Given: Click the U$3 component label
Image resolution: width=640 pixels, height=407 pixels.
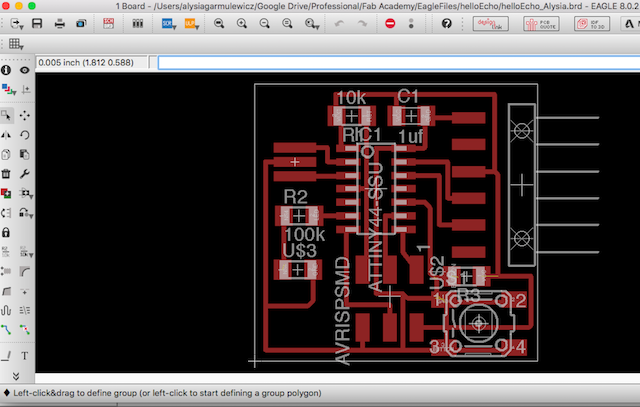Looking at the screenshot, I should [x=299, y=251].
